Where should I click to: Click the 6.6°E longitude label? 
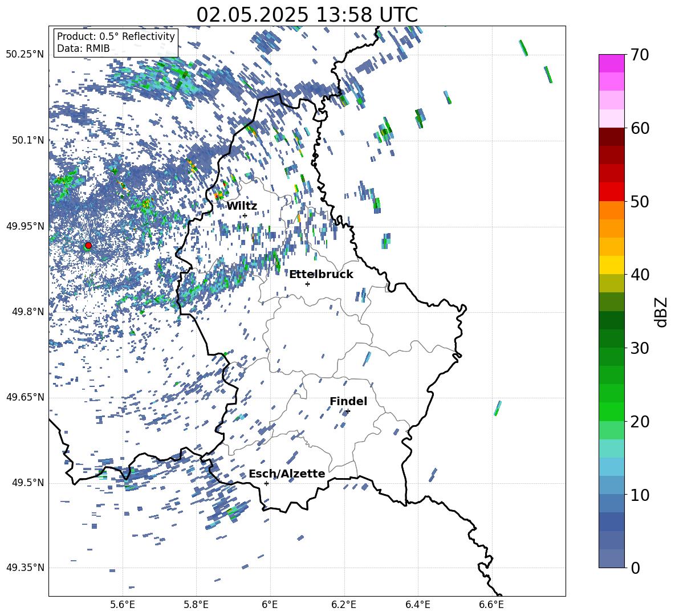(491, 605)
